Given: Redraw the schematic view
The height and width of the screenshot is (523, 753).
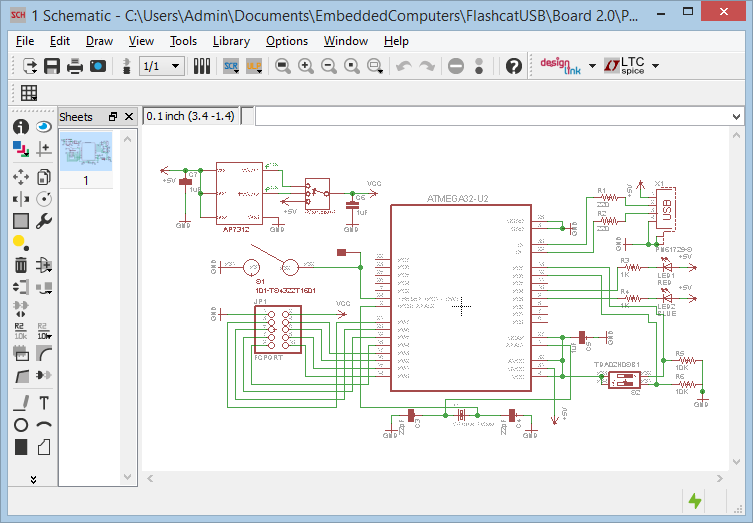Looking at the screenshot, I should tap(352, 66).
